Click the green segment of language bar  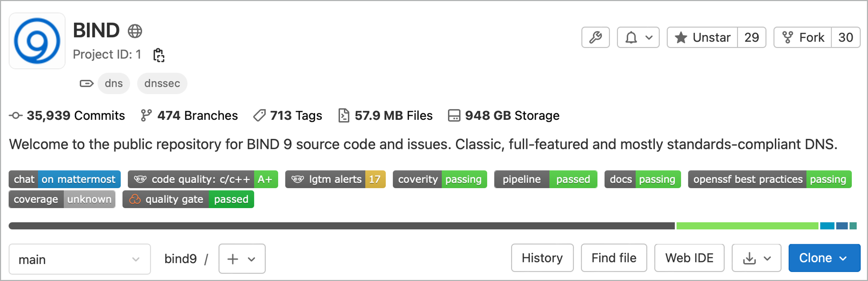[747, 226]
